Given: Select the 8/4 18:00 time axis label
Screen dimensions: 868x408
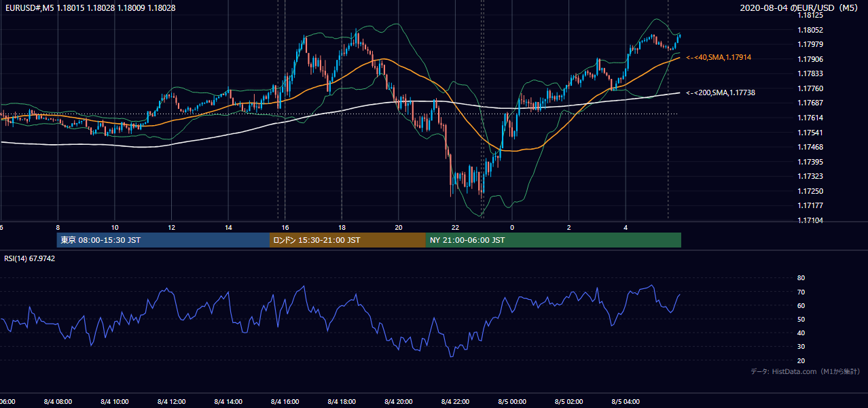Looking at the screenshot, I should [x=340, y=401].
